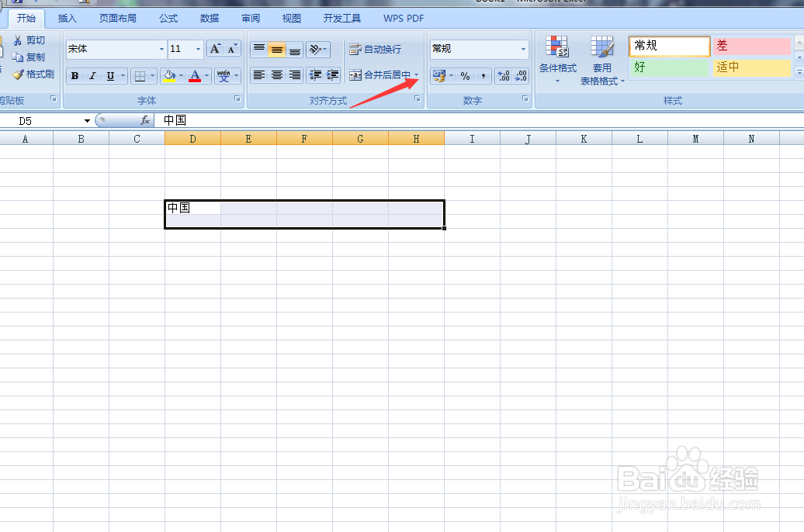804x532 pixels.
Task: Click the borders icon
Action: [140, 76]
